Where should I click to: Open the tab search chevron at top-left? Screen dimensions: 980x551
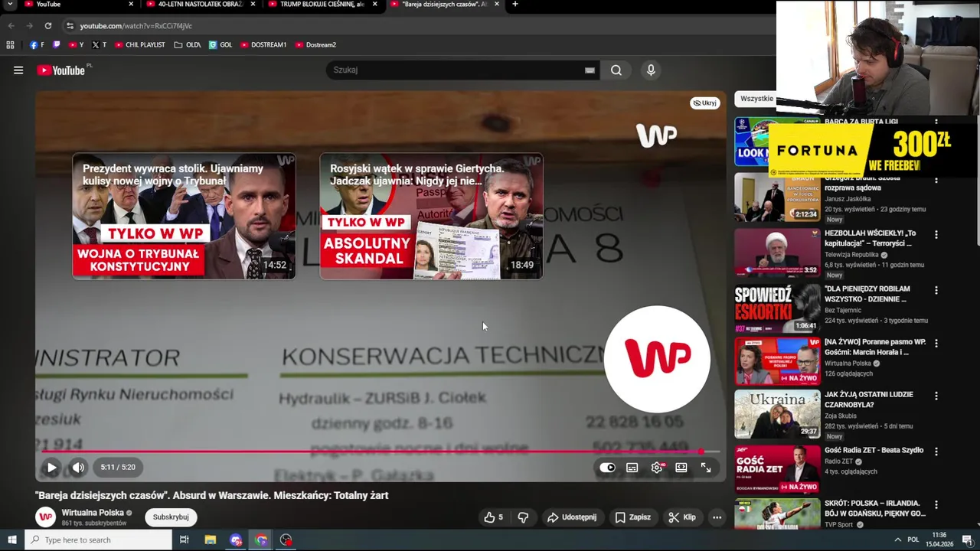pyautogui.click(x=10, y=5)
